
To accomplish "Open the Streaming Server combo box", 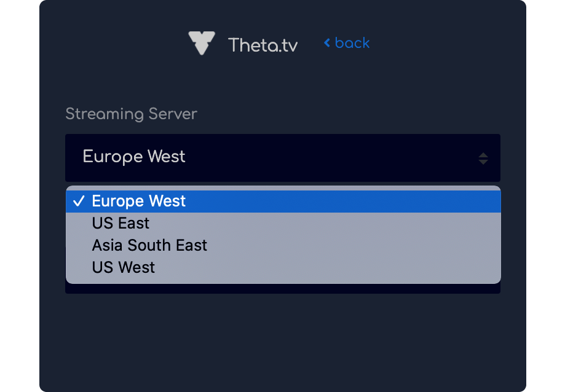I will pyautogui.click(x=283, y=158).
